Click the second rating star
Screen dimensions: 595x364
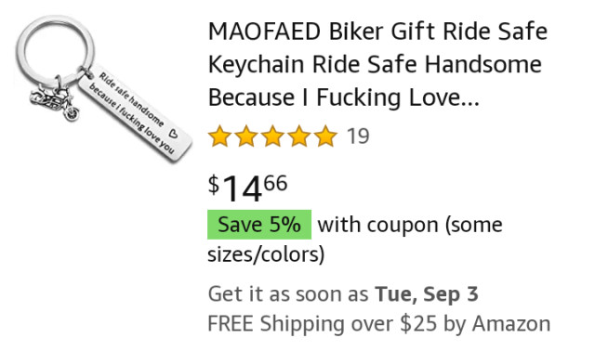[246, 136]
